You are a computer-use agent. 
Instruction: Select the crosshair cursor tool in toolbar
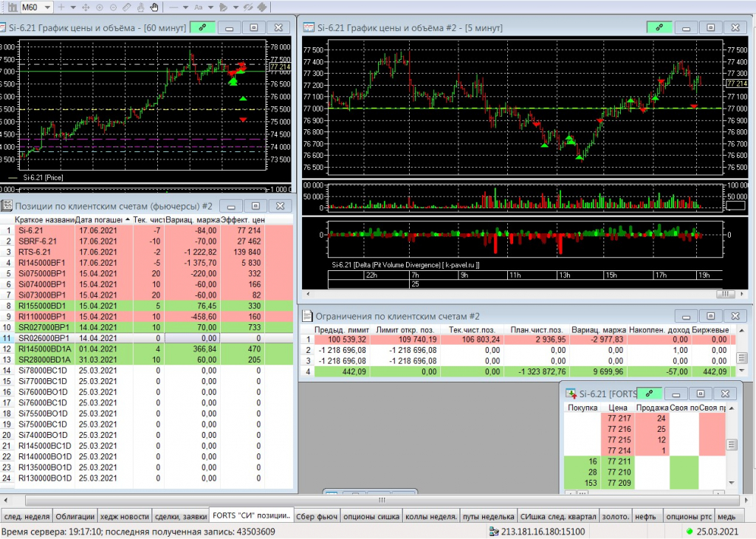[61, 7]
